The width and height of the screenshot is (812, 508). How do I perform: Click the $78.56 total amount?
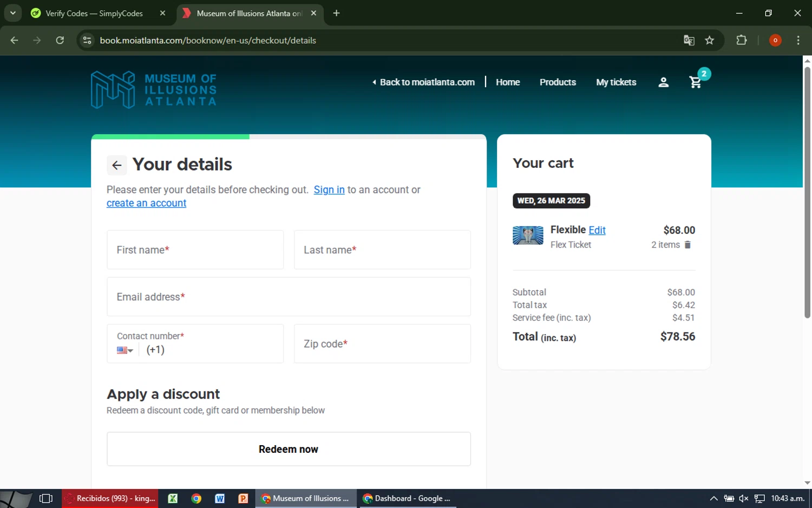coord(678,336)
